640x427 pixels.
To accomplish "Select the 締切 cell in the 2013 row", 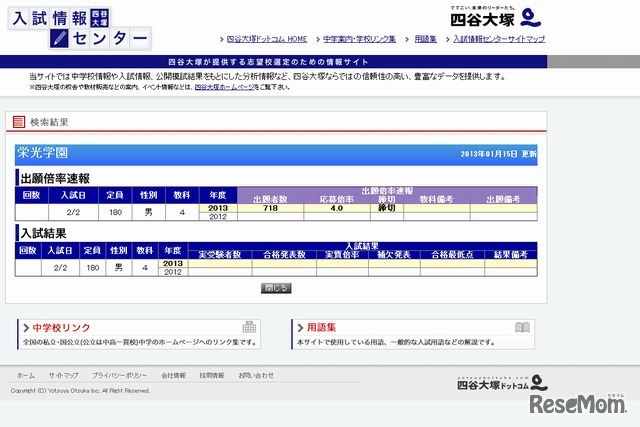I will point(387,208).
